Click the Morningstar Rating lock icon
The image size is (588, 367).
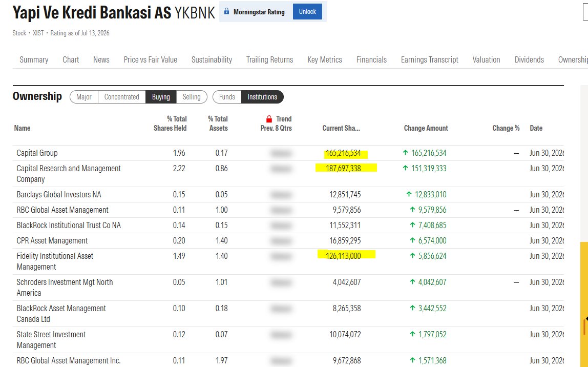click(x=226, y=11)
